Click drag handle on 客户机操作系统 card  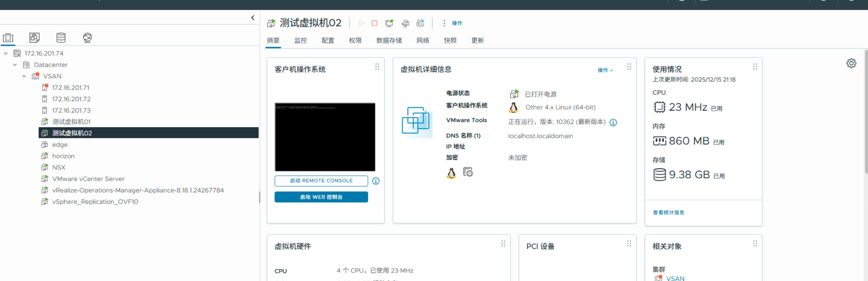pos(377,67)
